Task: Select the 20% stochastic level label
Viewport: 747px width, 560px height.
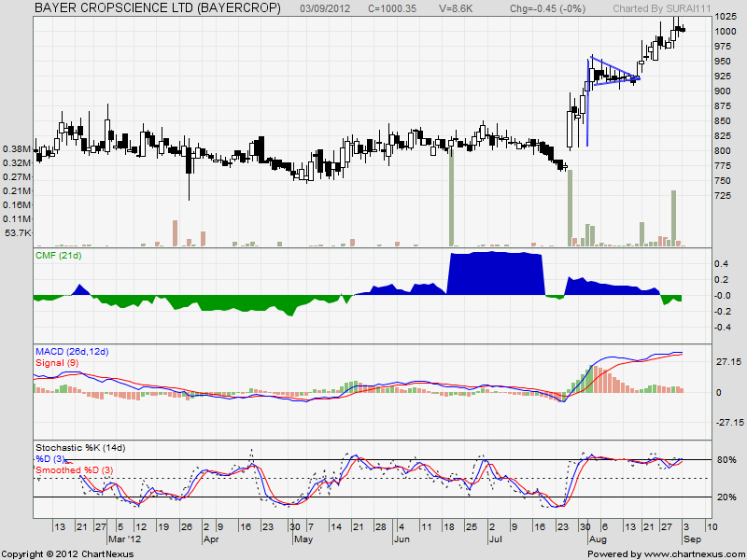Action: [x=726, y=497]
